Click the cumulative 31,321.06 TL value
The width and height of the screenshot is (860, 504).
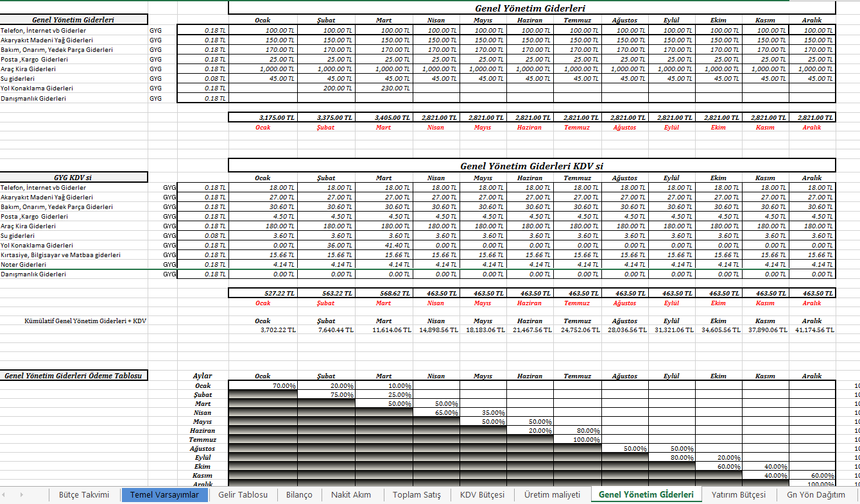coord(671,330)
